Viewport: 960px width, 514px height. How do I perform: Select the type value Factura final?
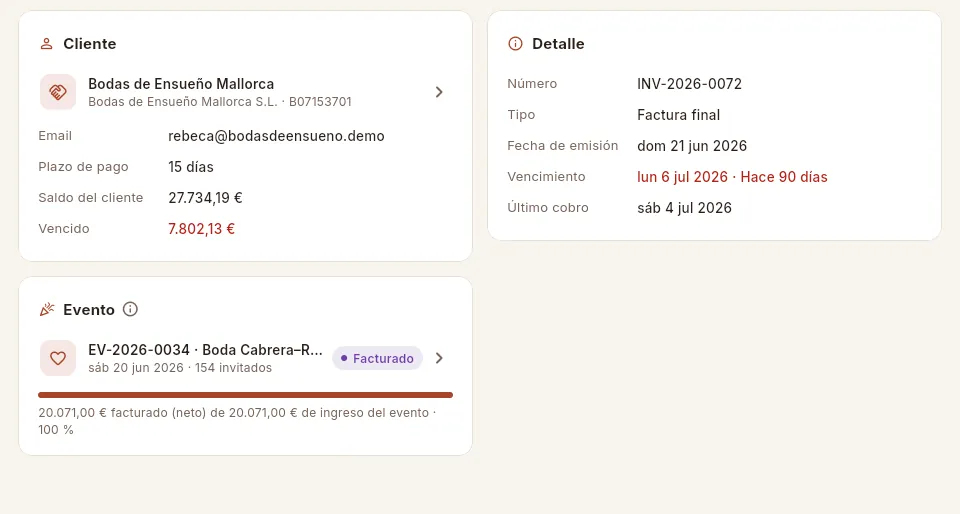pos(678,115)
